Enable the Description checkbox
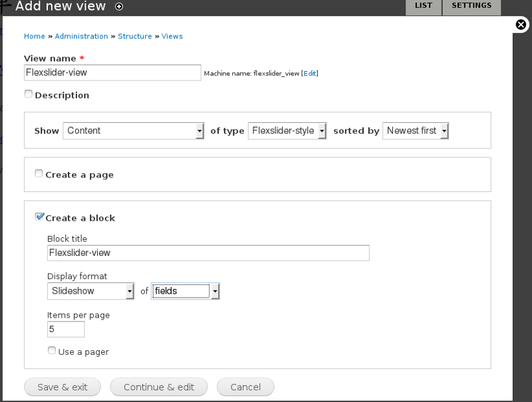Screen dimensions: 532x402 29,94
